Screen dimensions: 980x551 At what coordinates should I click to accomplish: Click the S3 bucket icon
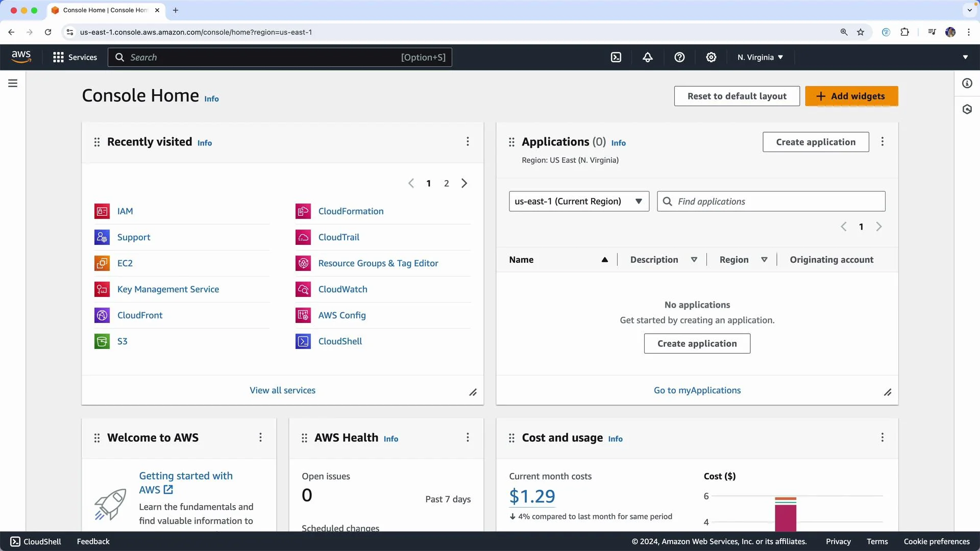tap(102, 341)
